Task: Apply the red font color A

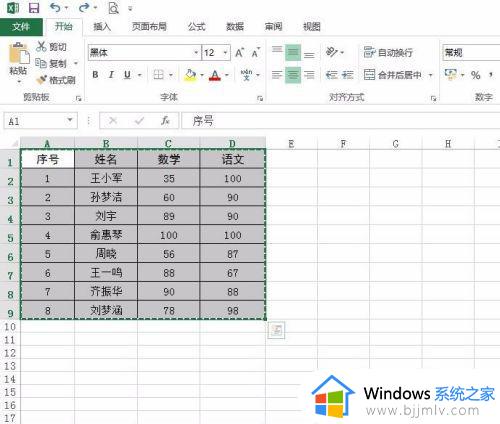Action: [x=215, y=75]
